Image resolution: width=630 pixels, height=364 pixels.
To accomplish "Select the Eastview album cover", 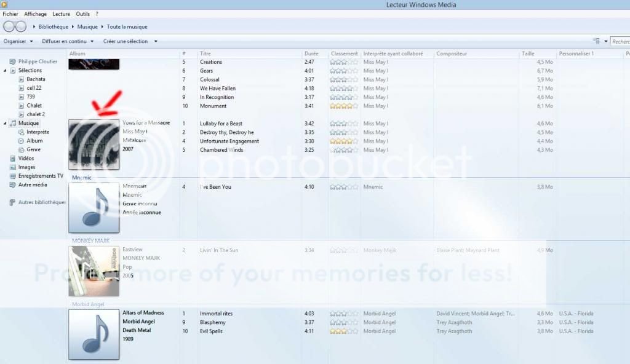I will click(94, 271).
